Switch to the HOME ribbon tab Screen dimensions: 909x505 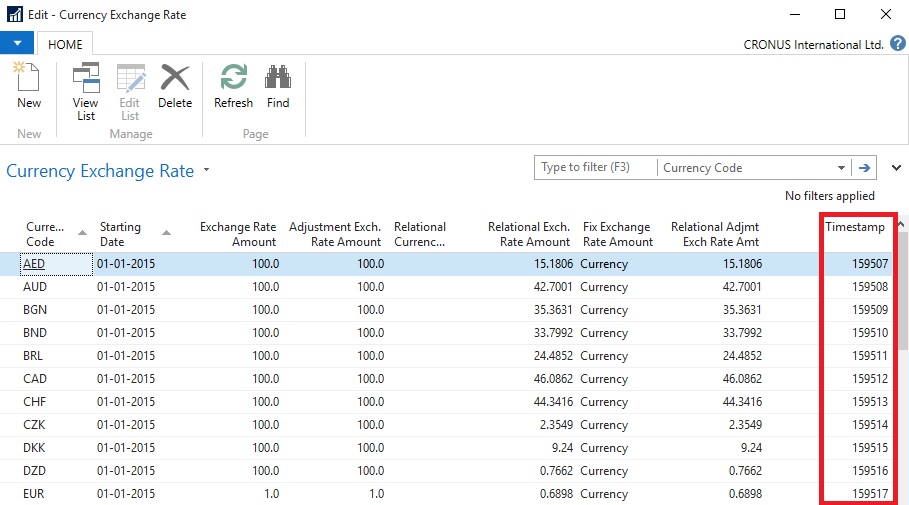(66, 44)
